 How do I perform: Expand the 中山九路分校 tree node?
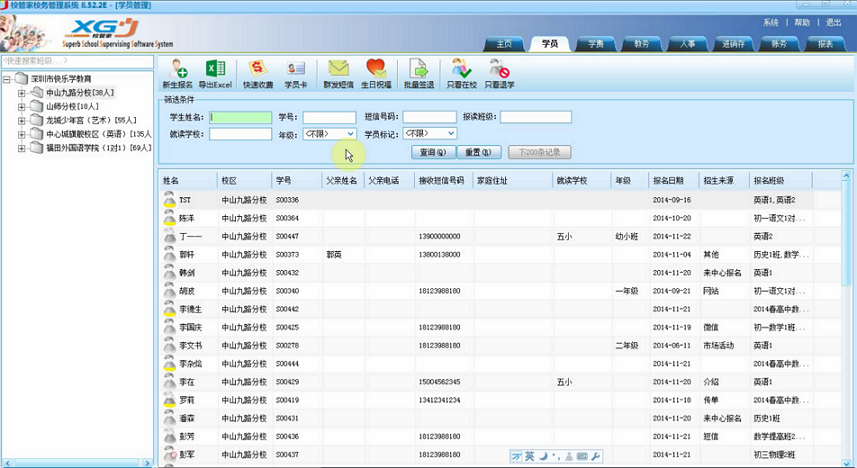click(x=21, y=93)
